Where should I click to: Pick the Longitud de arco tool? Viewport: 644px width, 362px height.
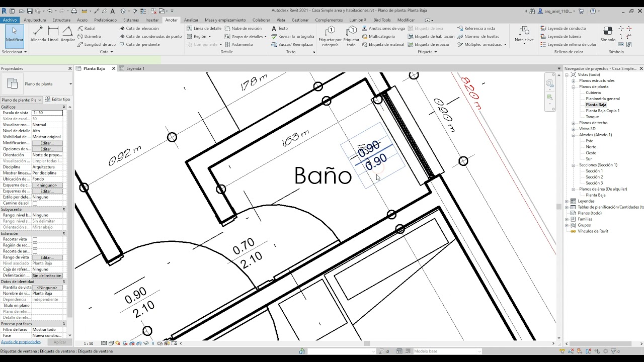(x=97, y=44)
